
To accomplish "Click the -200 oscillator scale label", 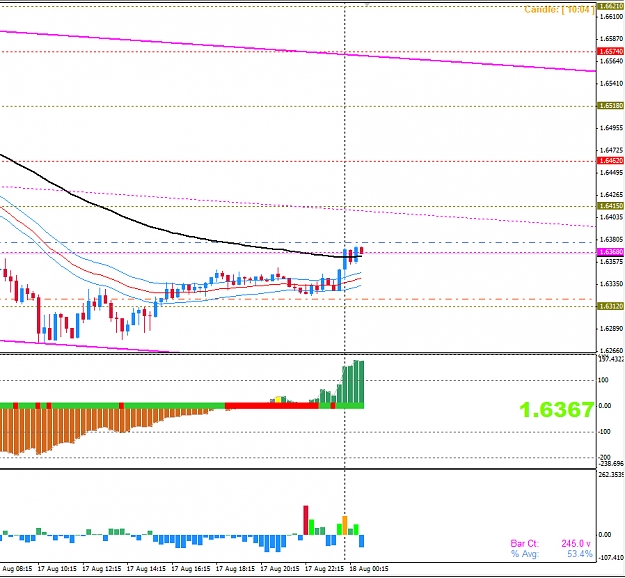I will (x=605, y=457).
